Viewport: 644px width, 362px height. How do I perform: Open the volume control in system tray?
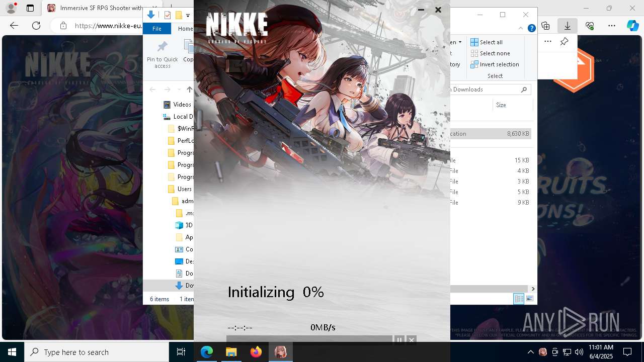(579, 352)
